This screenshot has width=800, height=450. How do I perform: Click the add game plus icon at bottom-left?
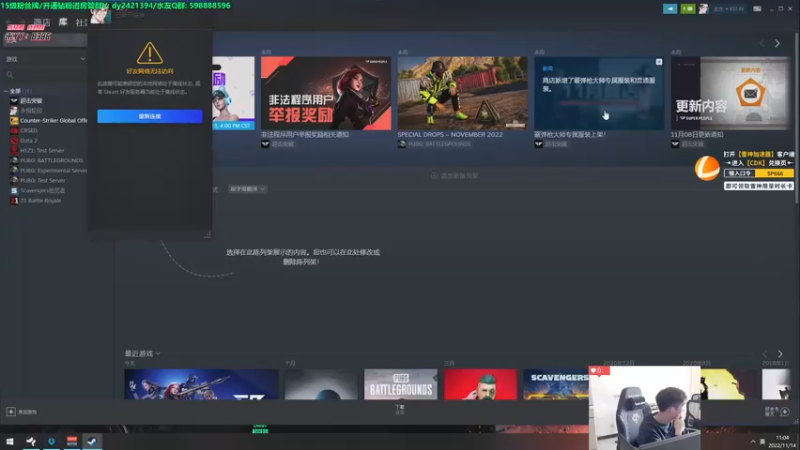pyautogui.click(x=11, y=411)
